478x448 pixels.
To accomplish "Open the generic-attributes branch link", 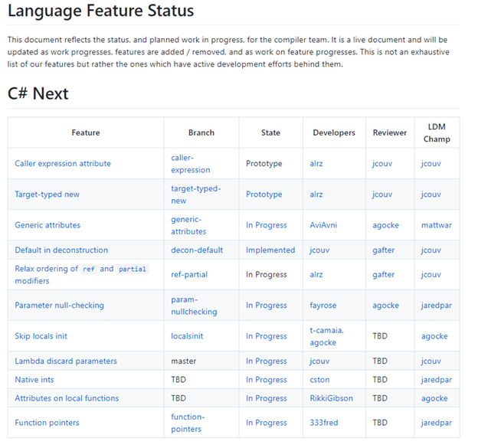I will coord(188,225).
